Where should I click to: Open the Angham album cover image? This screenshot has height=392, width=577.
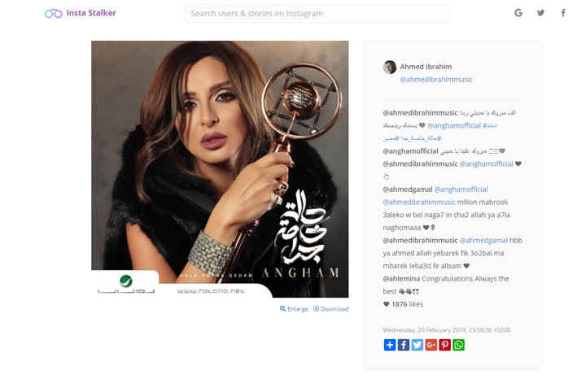point(220,169)
